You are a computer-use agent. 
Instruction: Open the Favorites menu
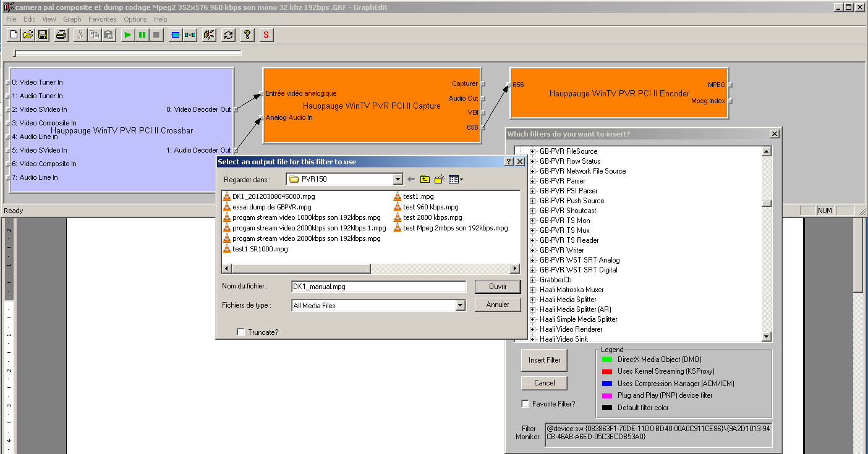(102, 19)
